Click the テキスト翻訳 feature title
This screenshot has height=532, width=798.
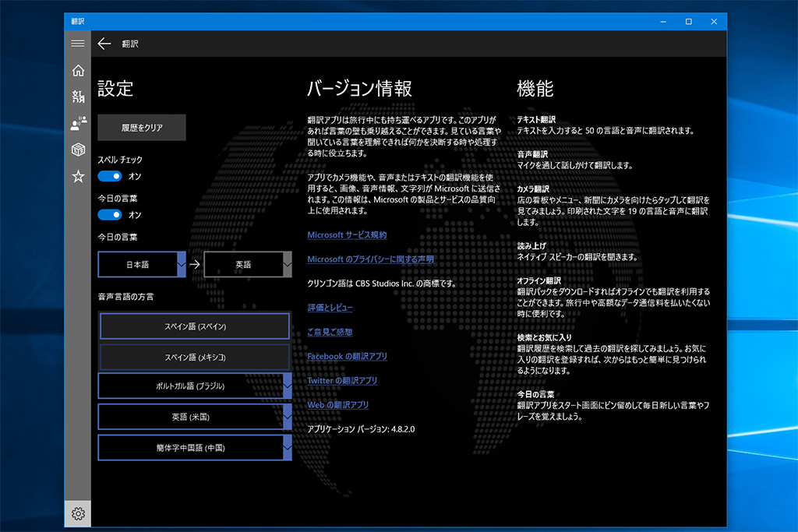pyautogui.click(x=536, y=119)
